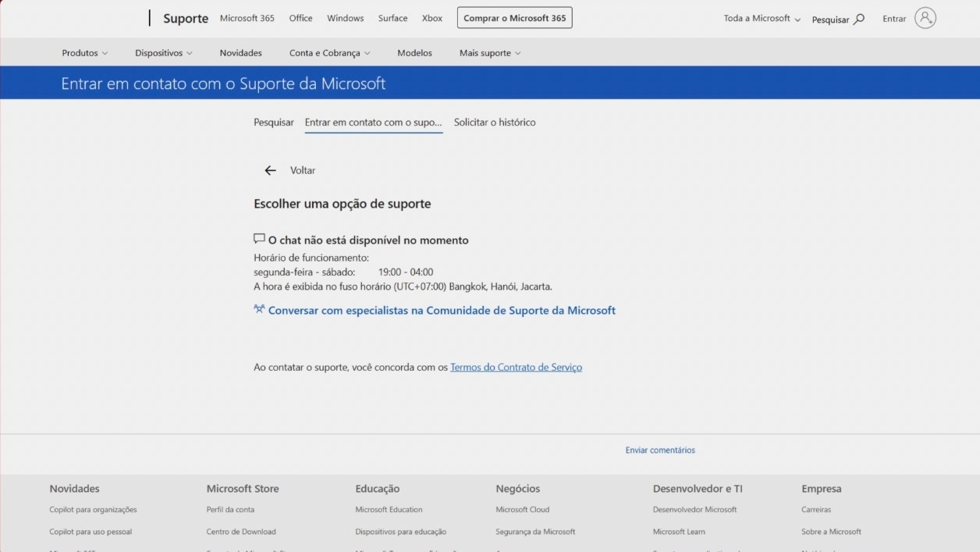
Task: Click the Voltar back link text
Action: (303, 170)
